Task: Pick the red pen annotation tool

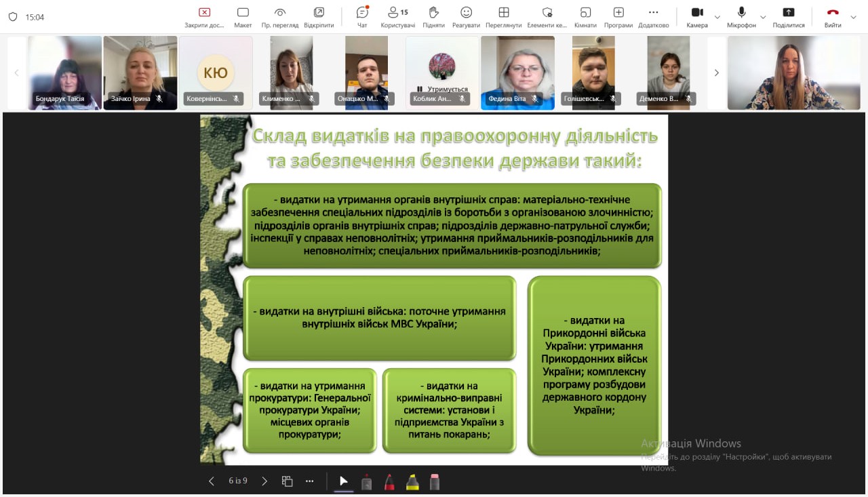Action: point(389,481)
